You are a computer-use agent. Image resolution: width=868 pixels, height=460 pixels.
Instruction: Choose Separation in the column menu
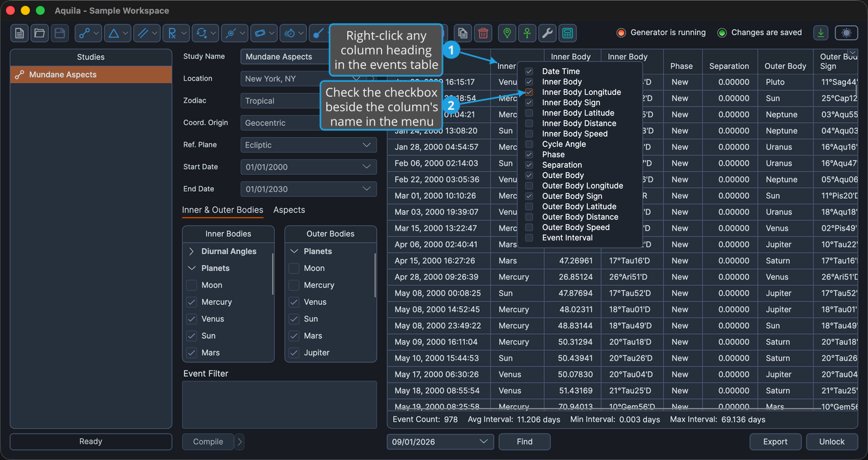[x=562, y=165]
